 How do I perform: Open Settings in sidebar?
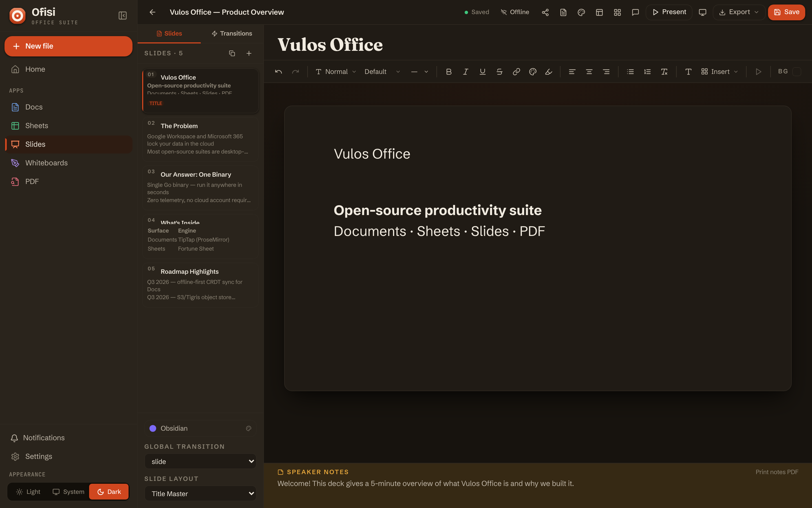pyautogui.click(x=69, y=457)
